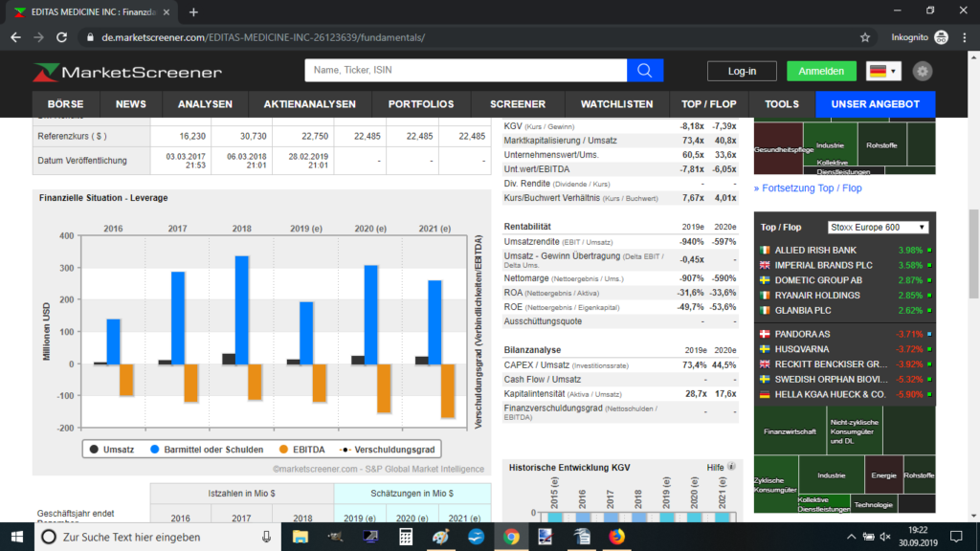Open the WATCHLISTEN menu
Image resolution: width=980 pixels, height=551 pixels.
tap(617, 104)
